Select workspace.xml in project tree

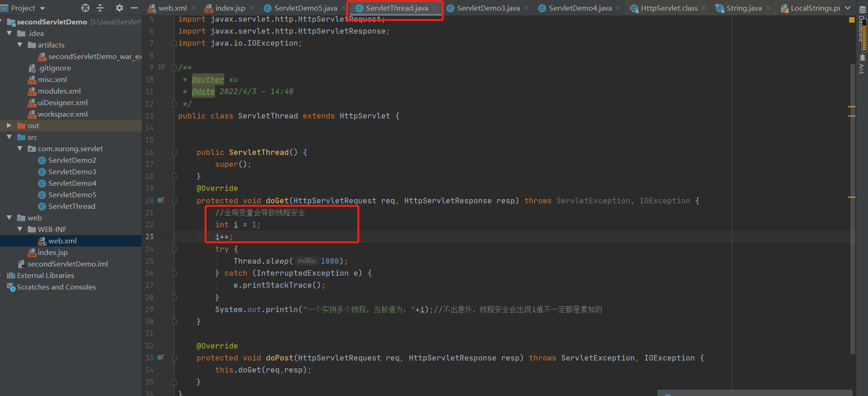click(x=58, y=114)
